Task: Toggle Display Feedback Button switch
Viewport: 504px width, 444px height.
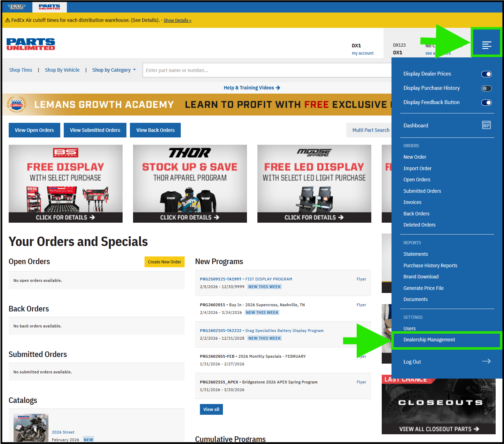Action: pos(486,102)
